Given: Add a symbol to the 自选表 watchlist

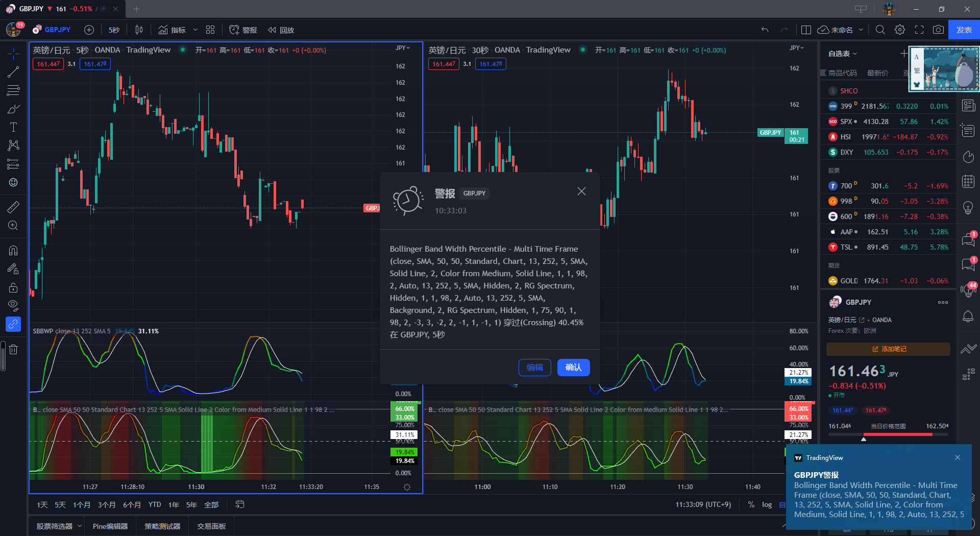Looking at the screenshot, I should coord(904,53).
